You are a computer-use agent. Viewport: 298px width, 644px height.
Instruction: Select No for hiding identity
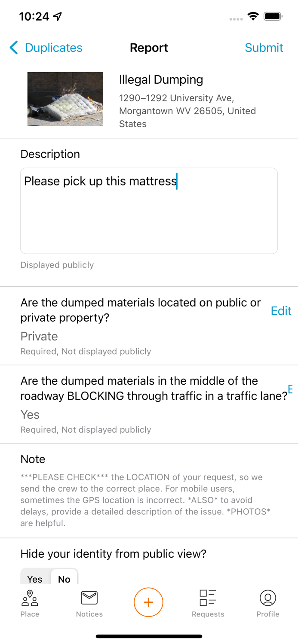point(64,579)
